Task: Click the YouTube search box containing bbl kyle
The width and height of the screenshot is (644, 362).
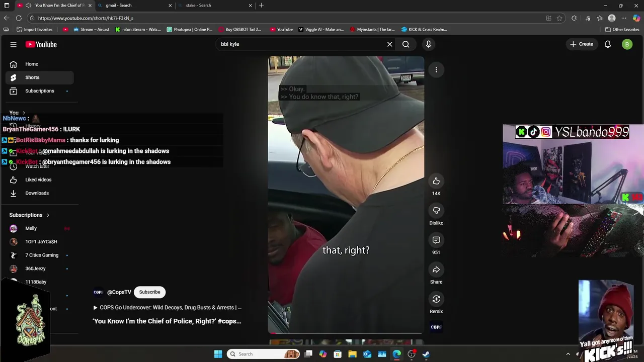Action: [x=301, y=44]
